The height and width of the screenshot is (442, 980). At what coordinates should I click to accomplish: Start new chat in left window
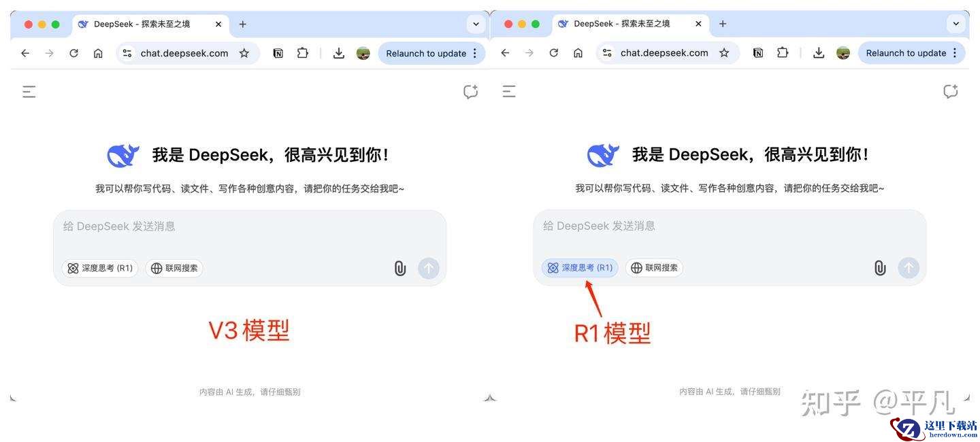tap(470, 92)
